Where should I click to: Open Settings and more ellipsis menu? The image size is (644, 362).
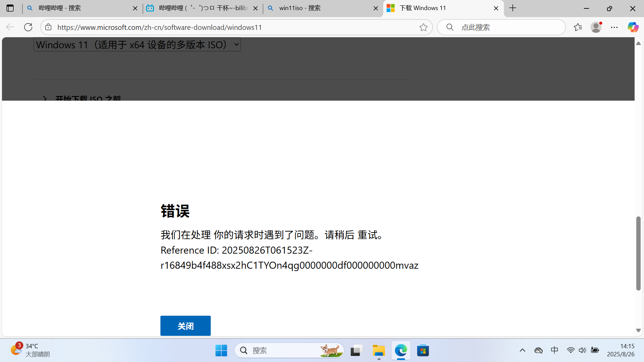[x=614, y=27]
